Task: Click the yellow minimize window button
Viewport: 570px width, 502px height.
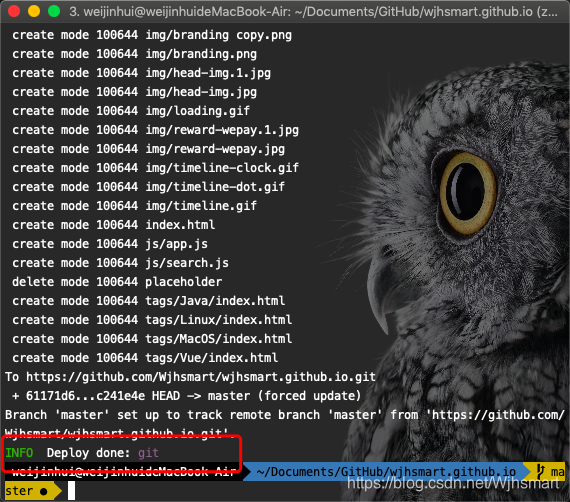Action: click(x=34, y=11)
